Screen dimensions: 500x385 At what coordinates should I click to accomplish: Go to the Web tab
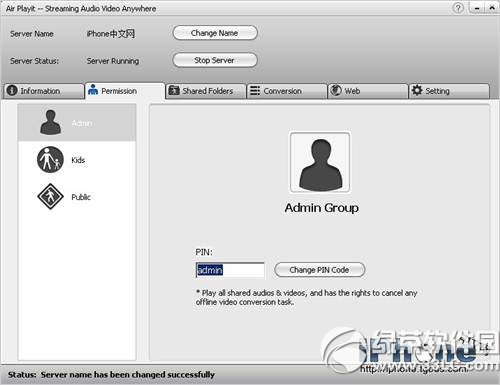point(368,91)
